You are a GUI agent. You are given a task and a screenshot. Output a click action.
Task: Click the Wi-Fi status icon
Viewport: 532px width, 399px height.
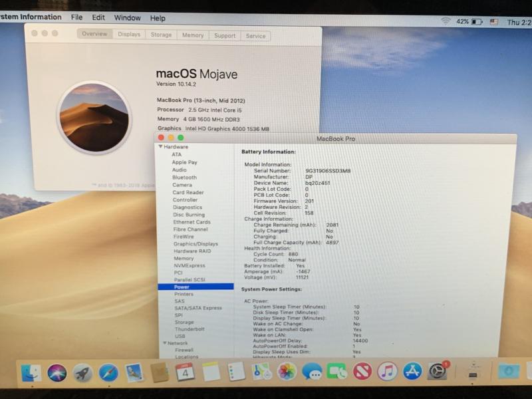(x=446, y=21)
